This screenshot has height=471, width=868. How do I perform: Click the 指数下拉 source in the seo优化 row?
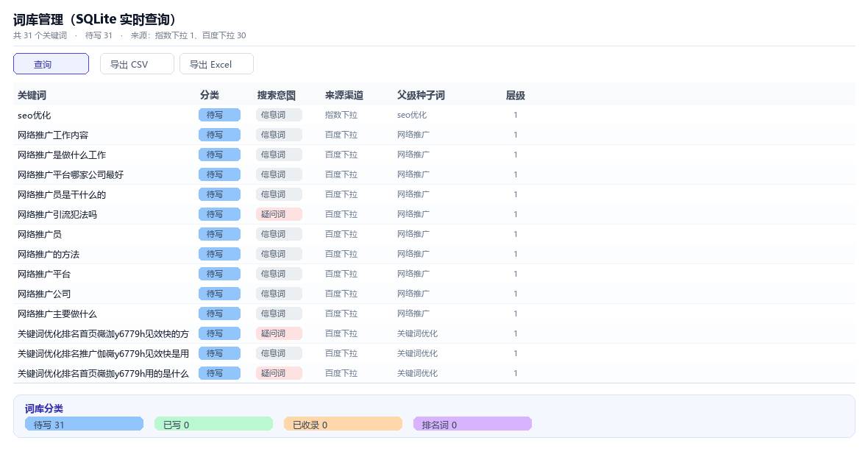(341, 116)
